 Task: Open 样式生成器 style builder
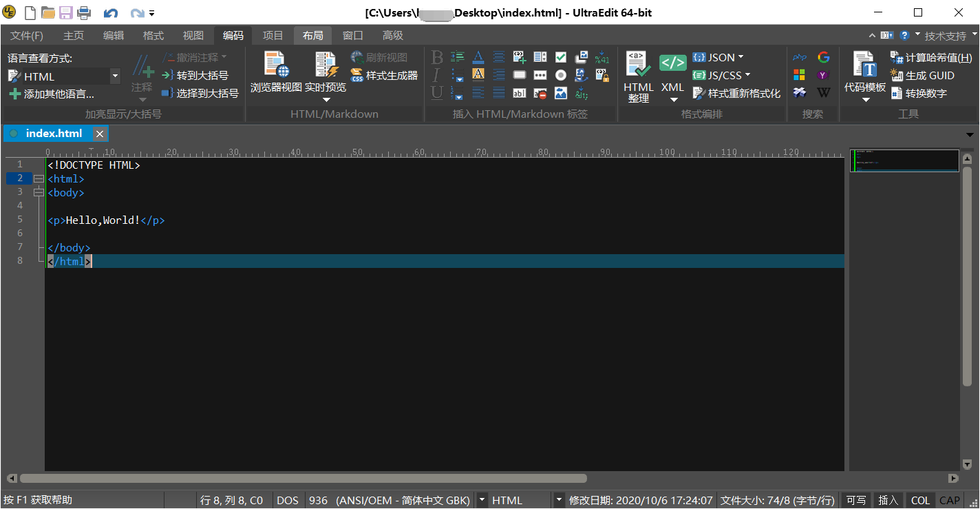(x=384, y=76)
